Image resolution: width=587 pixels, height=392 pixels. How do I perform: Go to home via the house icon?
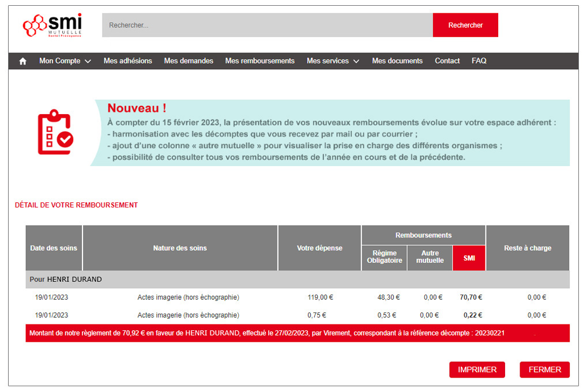pyautogui.click(x=23, y=61)
